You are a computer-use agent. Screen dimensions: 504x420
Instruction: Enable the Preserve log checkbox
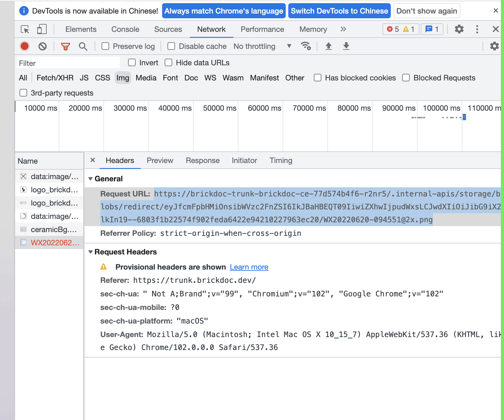pos(105,46)
